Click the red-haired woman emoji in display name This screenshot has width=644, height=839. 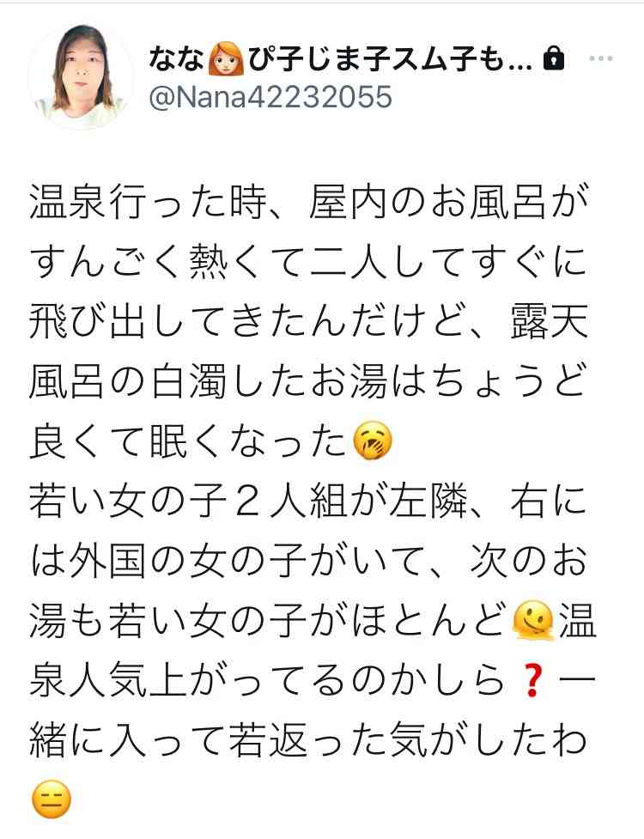(225, 58)
